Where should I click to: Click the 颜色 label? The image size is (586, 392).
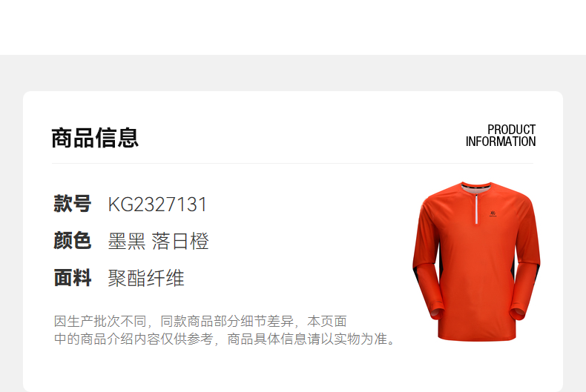coord(73,240)
